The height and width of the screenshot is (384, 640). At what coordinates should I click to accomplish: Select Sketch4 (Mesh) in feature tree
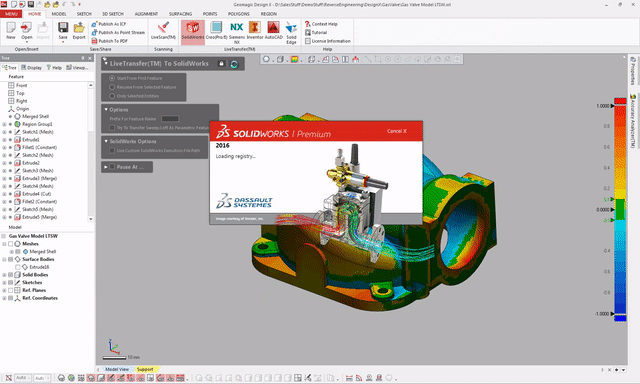(38, 186)
